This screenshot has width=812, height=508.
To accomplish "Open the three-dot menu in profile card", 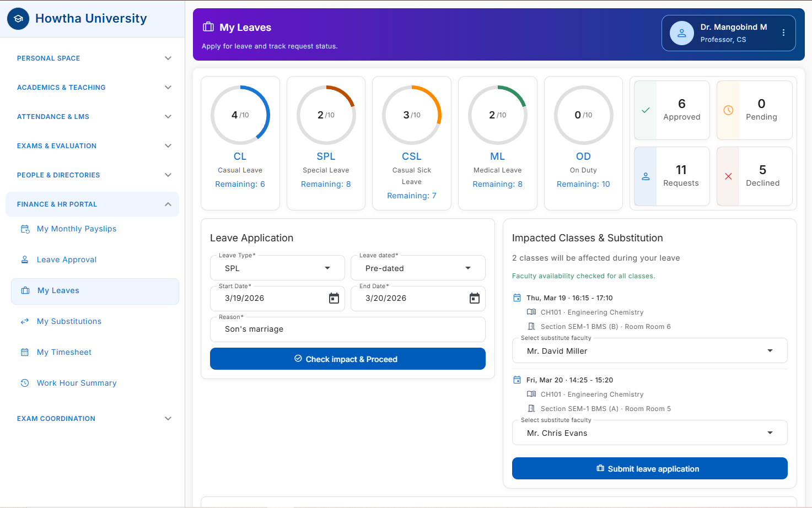I will (783, 33).
